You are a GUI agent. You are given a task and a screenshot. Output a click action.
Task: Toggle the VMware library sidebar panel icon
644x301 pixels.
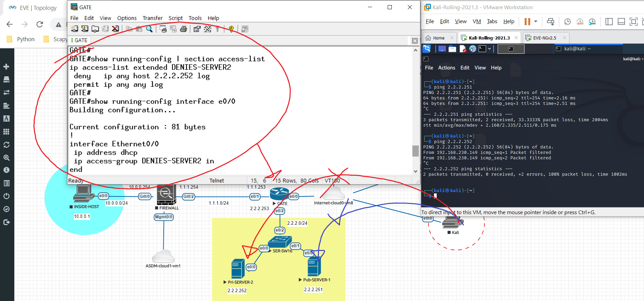point(609,22)
